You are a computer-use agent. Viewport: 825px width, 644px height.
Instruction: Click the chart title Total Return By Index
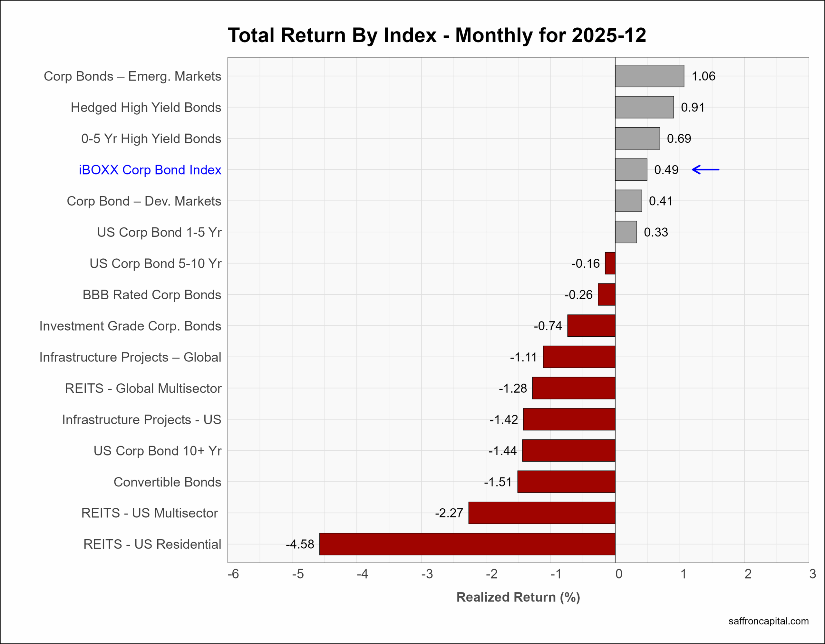click(x=437, y=35)
